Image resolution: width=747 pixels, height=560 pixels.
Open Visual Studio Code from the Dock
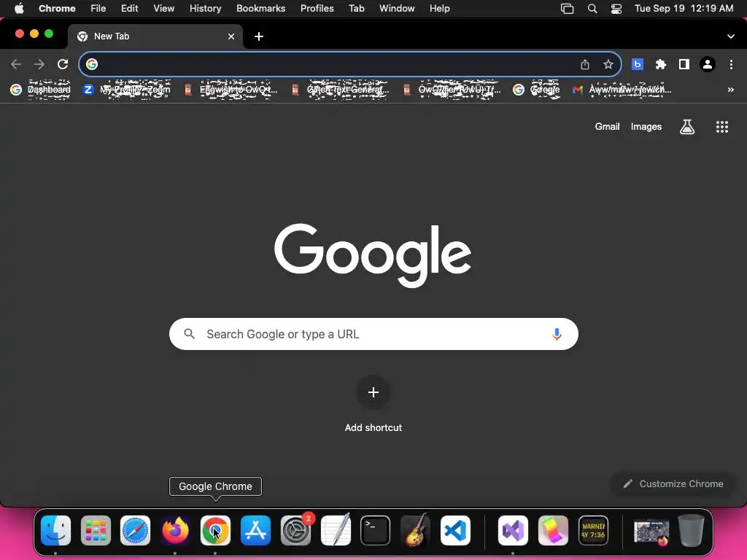[x=455, y=531]
